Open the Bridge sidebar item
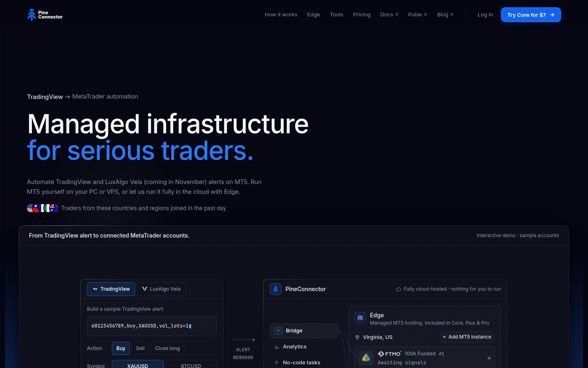588x368 pixels. [x=304, y=331]
